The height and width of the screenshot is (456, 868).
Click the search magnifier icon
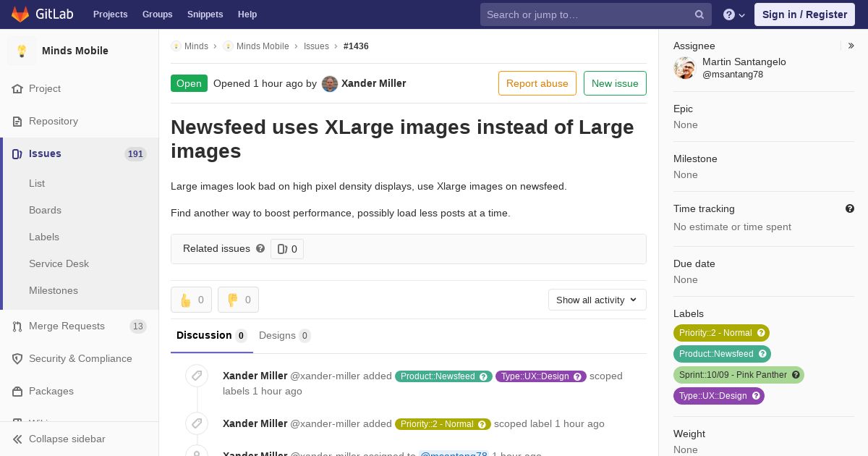699,14
